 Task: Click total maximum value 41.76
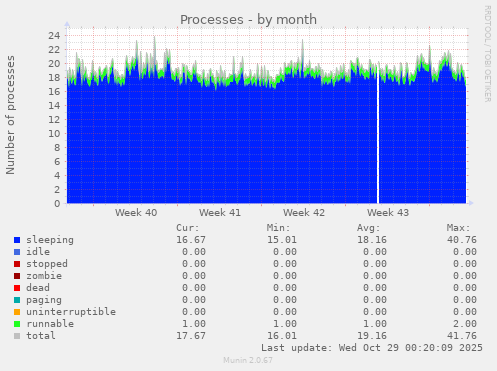(x=462, y=336)
